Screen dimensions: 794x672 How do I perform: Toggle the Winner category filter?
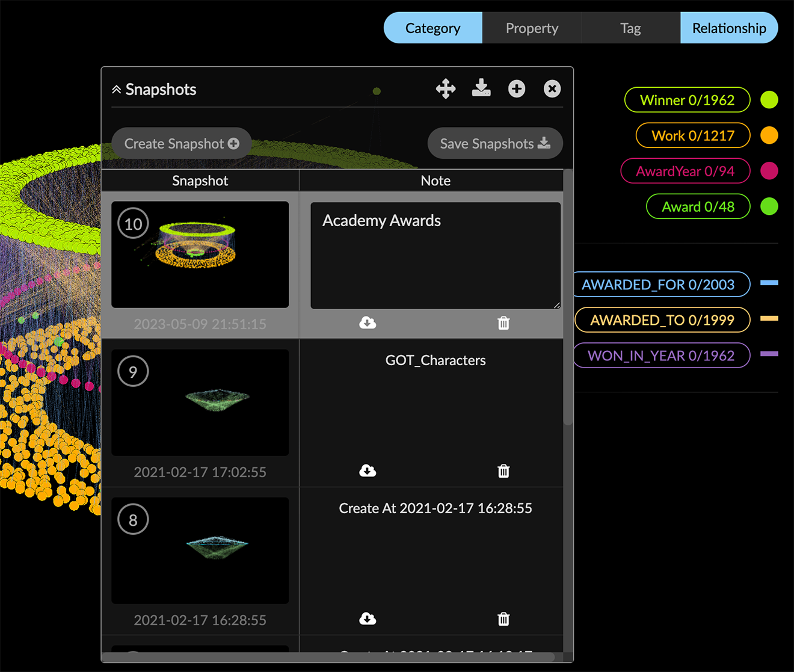coord(687,100)
